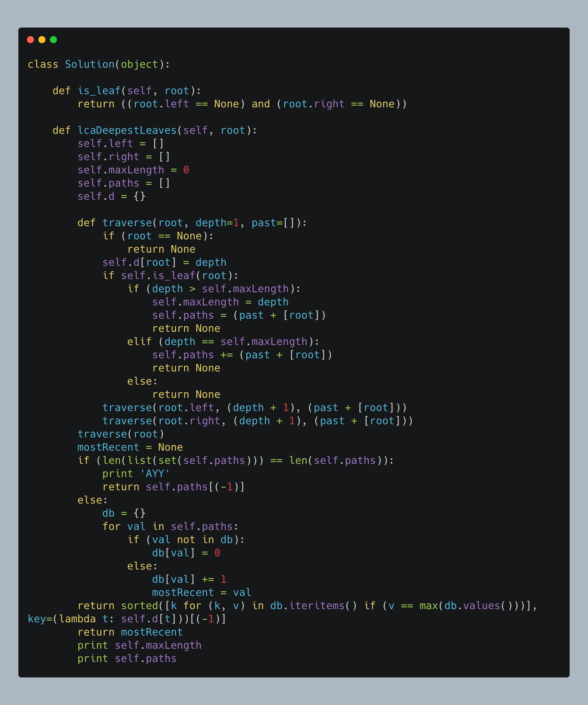This screenshot has width=588, height=705.
Task: Click the red close dot
Action: 30,40
